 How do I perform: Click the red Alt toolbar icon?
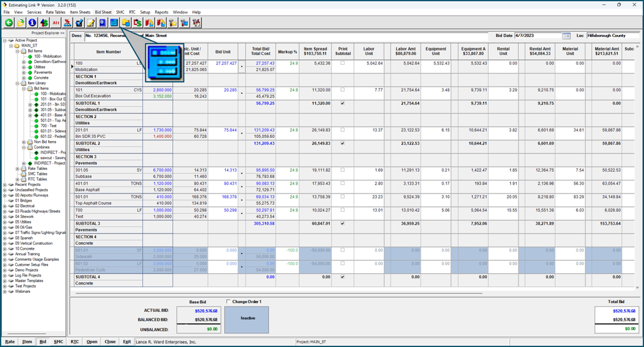tap(56, 23)
